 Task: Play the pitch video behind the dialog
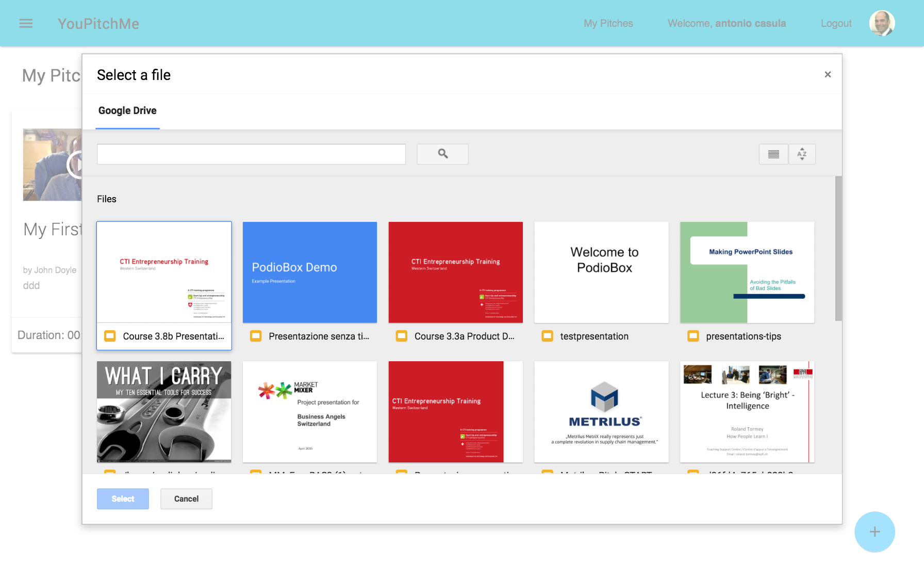(75, 165)
